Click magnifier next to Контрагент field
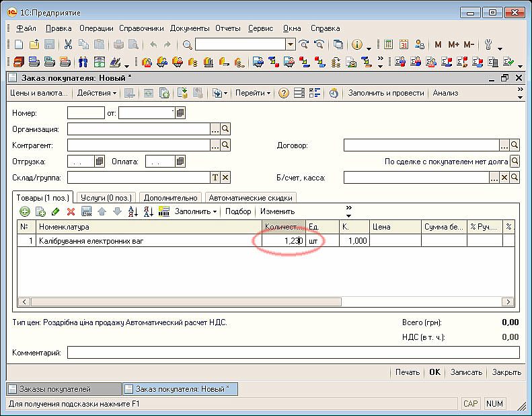This screenshot has height=416, width=532. pyautogui.click(x=225, y=145)
